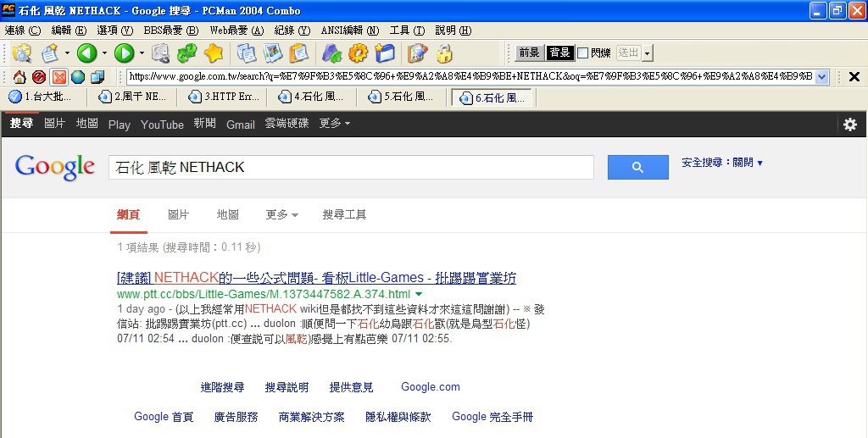Screen dimensions: 868x438
Task: Click the address bar URL field
Action: 471,77
